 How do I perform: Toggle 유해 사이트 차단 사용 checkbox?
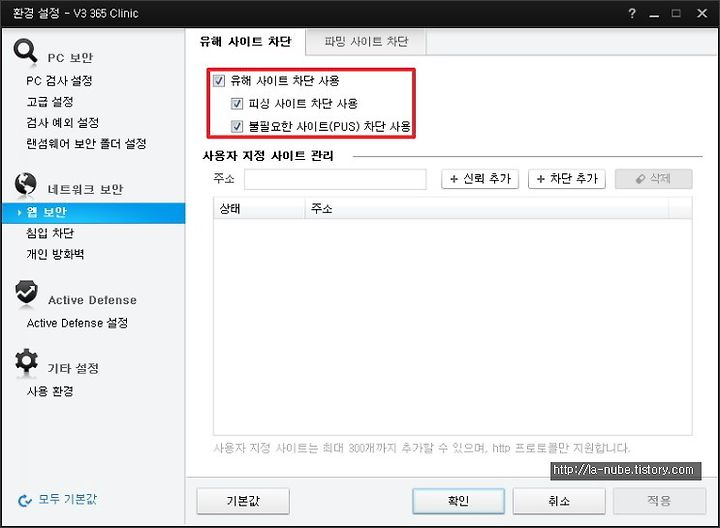(219, 81)
